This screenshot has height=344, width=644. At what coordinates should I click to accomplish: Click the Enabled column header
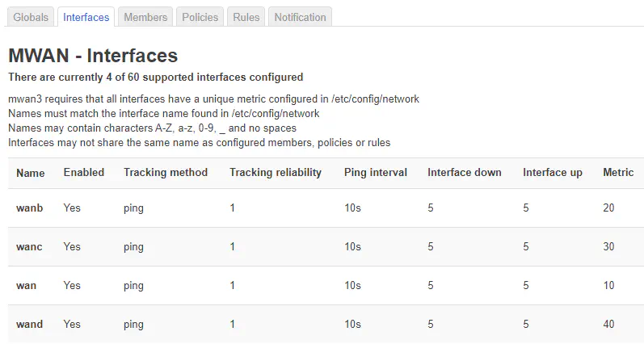(84, 172)
